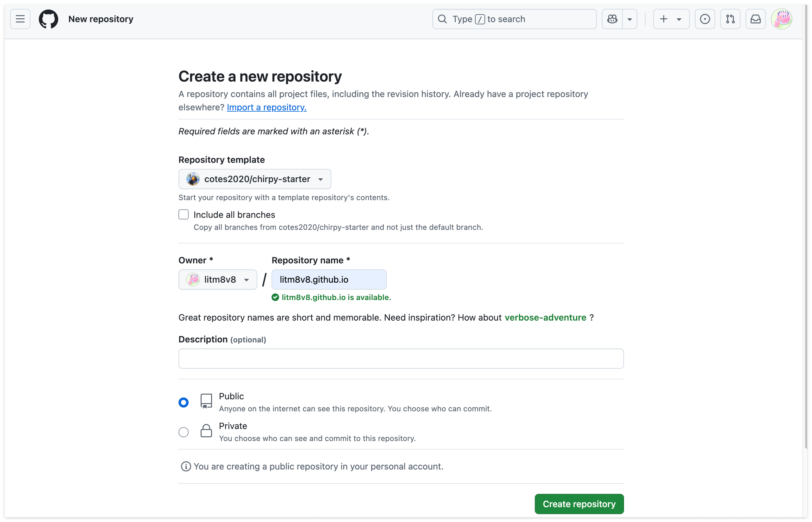Image resolution: width=812 pixels, height=522 pixels.
Task: Open the notifications inbox icon
Action: pos(755,19)
